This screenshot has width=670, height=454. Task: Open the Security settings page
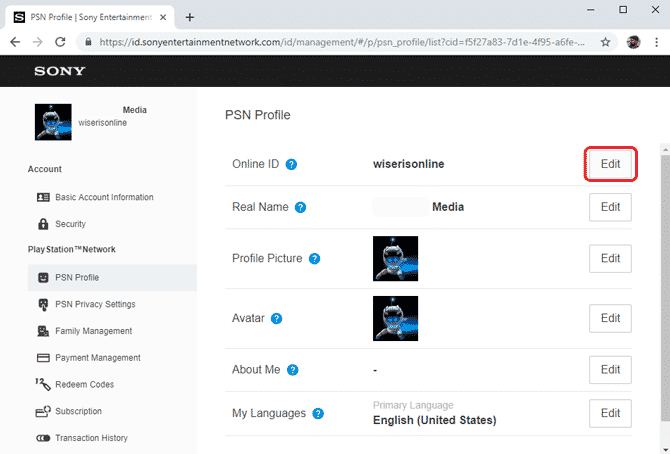coord(71,224)
